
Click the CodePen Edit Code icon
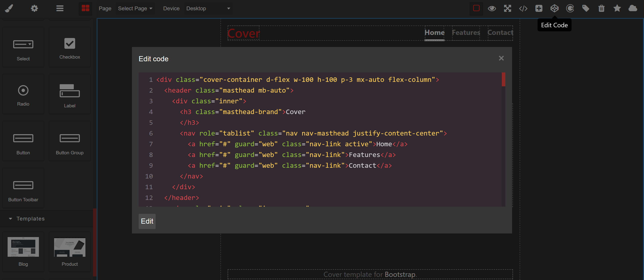[x=554, y=8]
